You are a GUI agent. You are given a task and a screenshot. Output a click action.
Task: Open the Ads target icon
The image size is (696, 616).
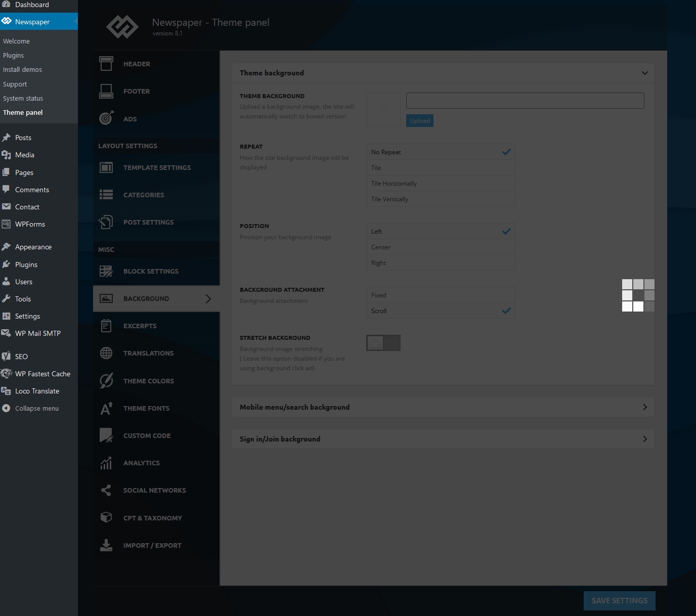106,118
